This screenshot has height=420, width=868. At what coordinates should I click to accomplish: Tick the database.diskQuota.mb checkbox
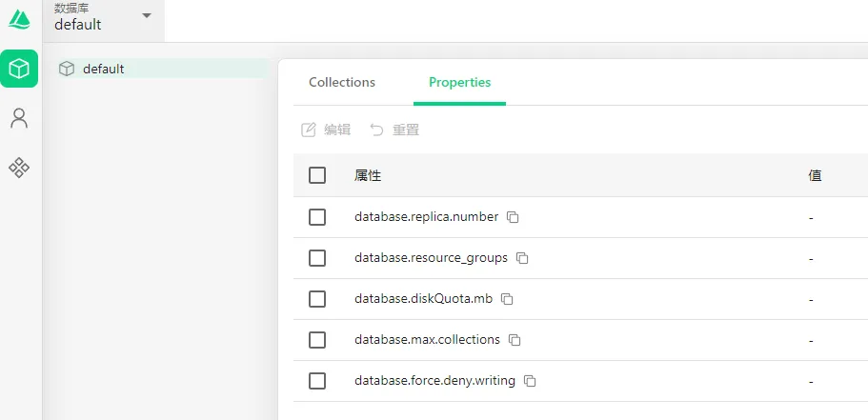317,299
